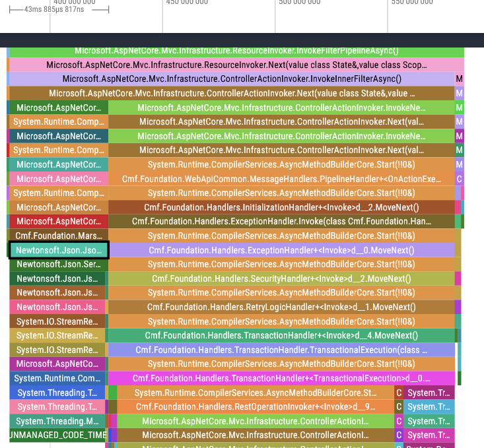Click the 450 000 000 timeline tick label

point(187,2)
